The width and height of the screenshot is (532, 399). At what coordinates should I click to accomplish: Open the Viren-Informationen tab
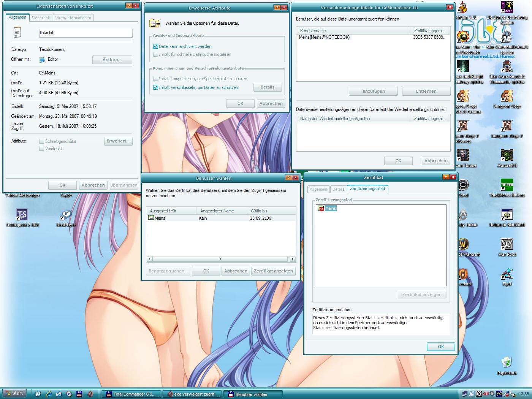(73, 18)
